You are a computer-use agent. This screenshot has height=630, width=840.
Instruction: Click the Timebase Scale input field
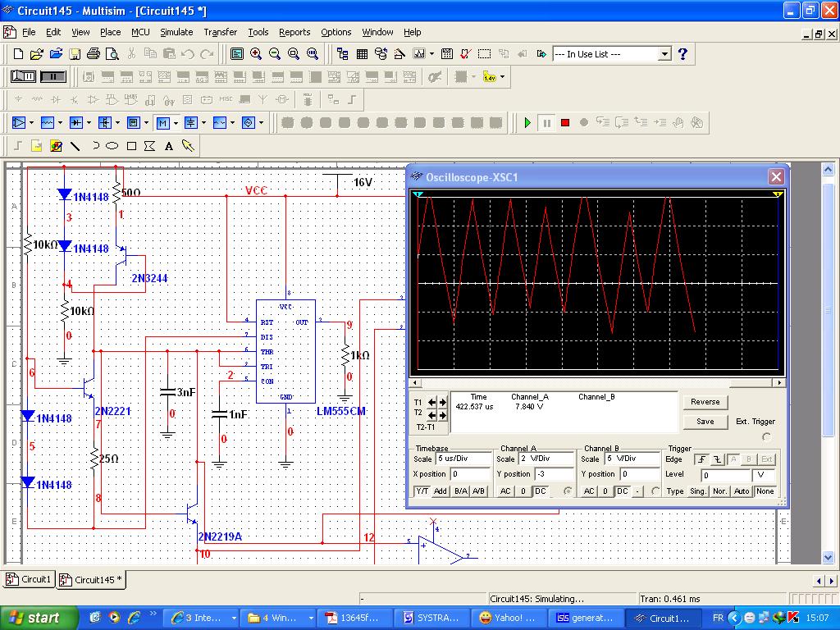click(463, 459)
